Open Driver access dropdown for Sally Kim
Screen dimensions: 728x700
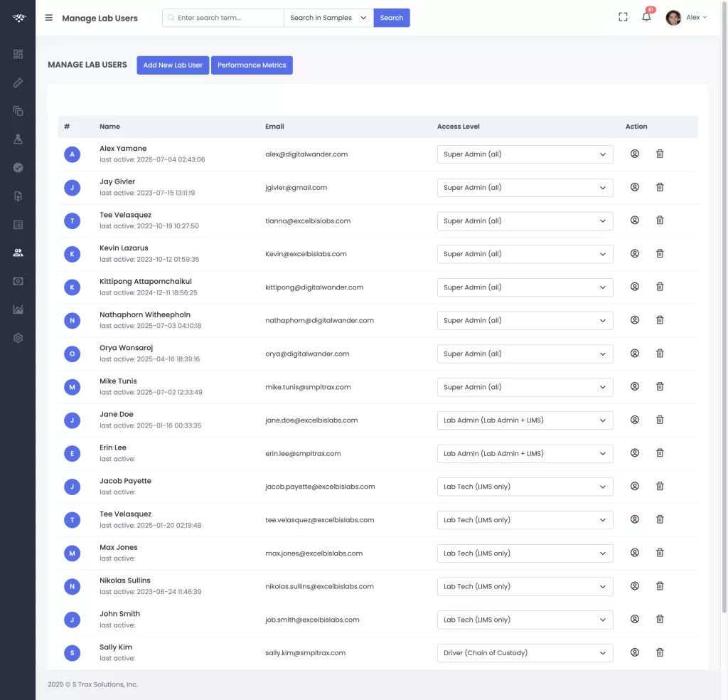point(525,653)
